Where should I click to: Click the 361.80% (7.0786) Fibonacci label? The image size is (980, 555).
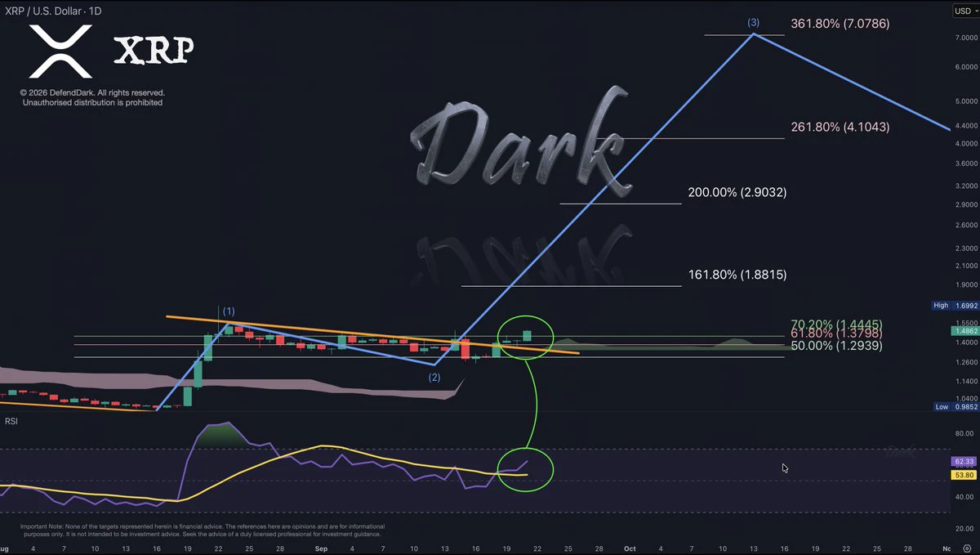click(840, 24)
